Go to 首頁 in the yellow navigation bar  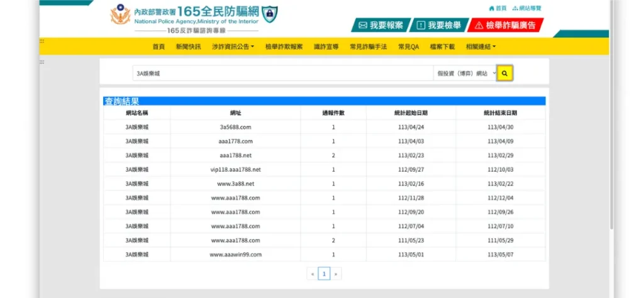point(158,47)
